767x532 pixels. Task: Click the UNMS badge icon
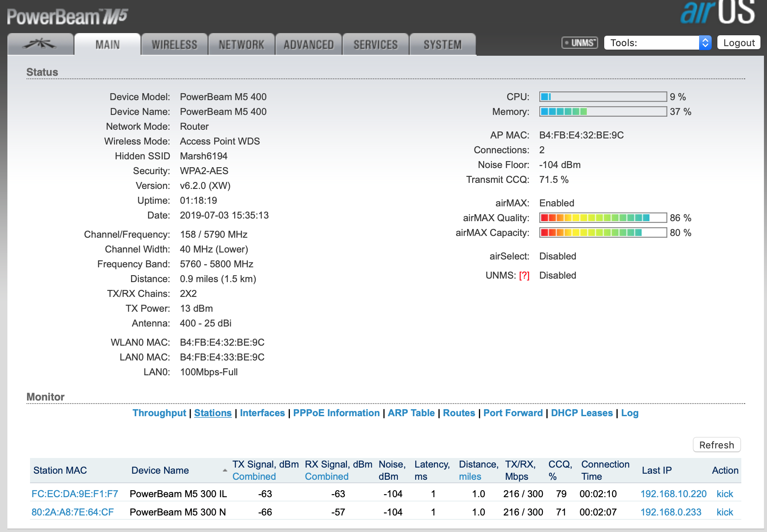[x=580, y=43]
